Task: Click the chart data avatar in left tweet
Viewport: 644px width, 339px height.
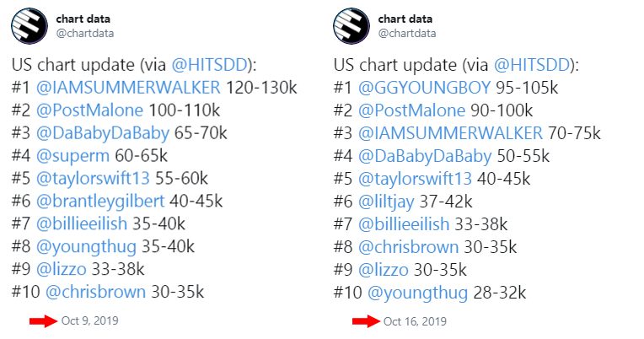Action: tap(30, 26)
